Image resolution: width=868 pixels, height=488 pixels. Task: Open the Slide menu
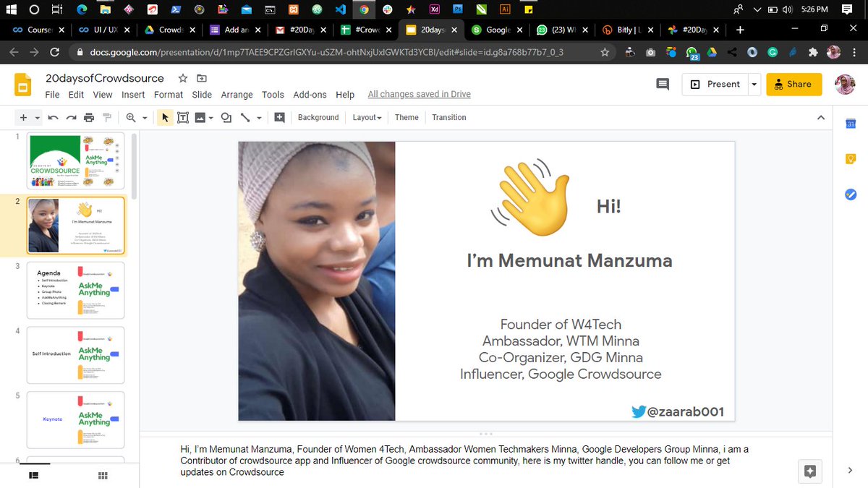[202, 95]
